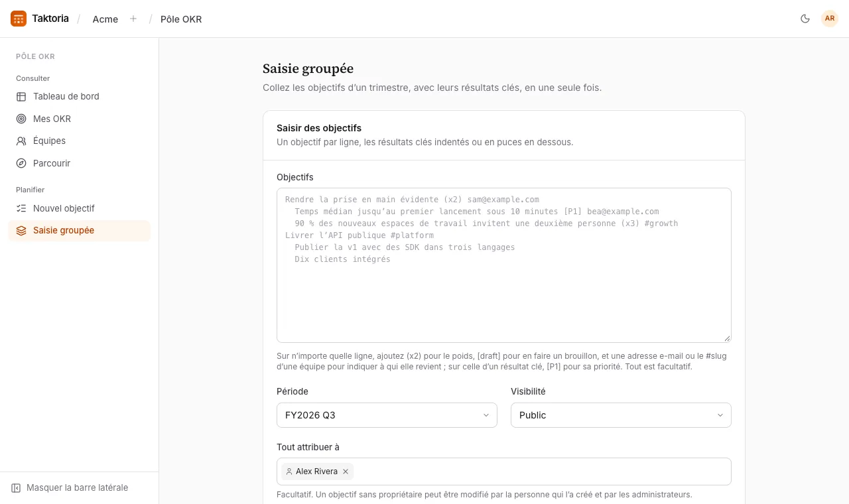Click the PÔLE OKR sidebar header

(35, 56)
